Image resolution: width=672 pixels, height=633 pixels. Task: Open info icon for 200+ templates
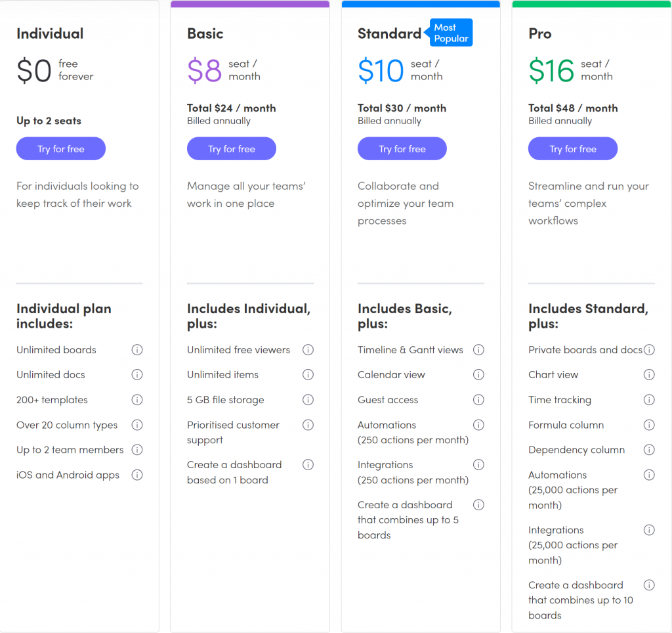pyautogui.click(x=137, y=400)
